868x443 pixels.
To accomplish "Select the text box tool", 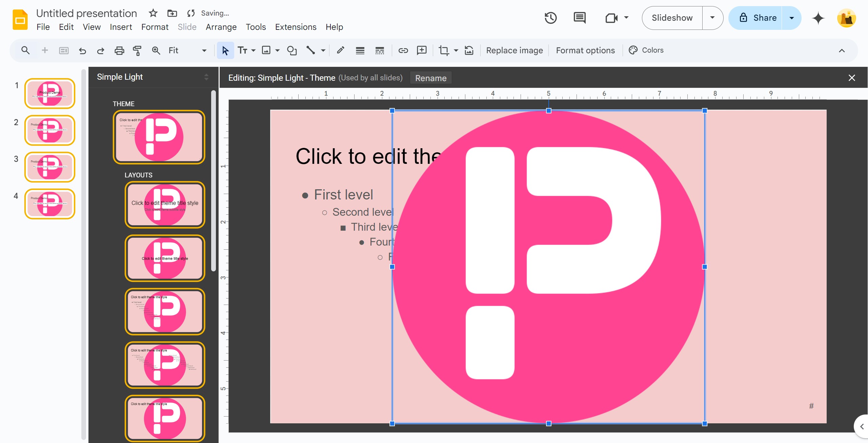I will click(242, 51).
